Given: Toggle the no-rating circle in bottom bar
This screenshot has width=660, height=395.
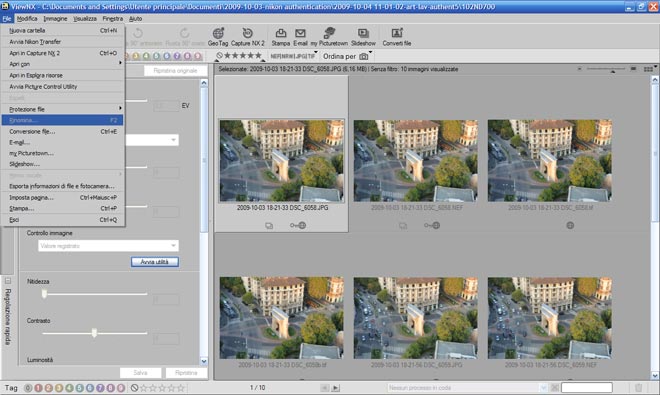Looking at the screenshot, I should pyautogui.click(x=134, y=388).
